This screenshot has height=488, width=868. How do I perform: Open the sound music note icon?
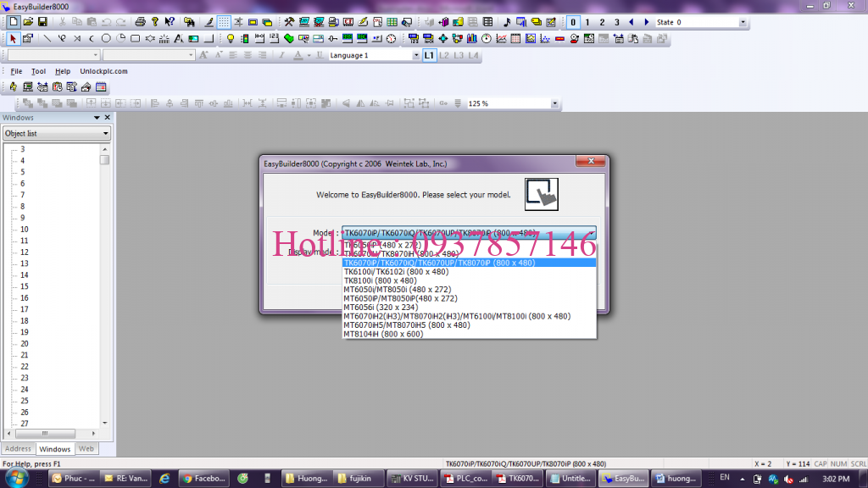pos(507,22)
